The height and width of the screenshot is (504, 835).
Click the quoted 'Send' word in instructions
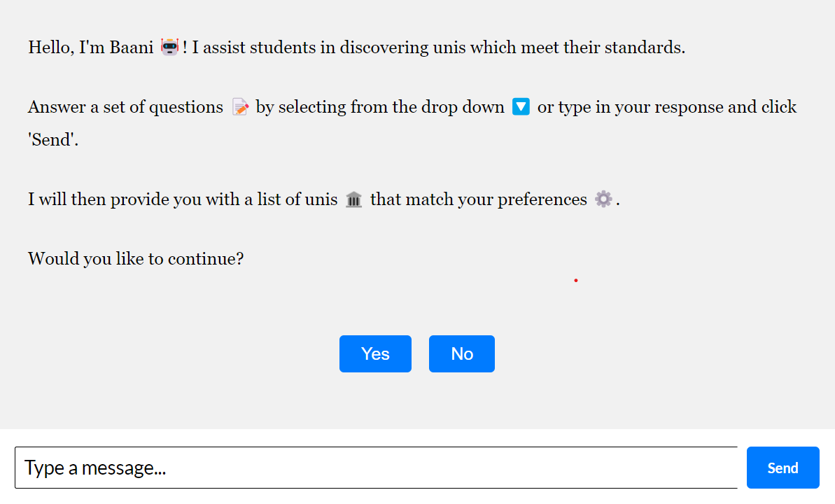pyautogui.click(x=53, y=139)
